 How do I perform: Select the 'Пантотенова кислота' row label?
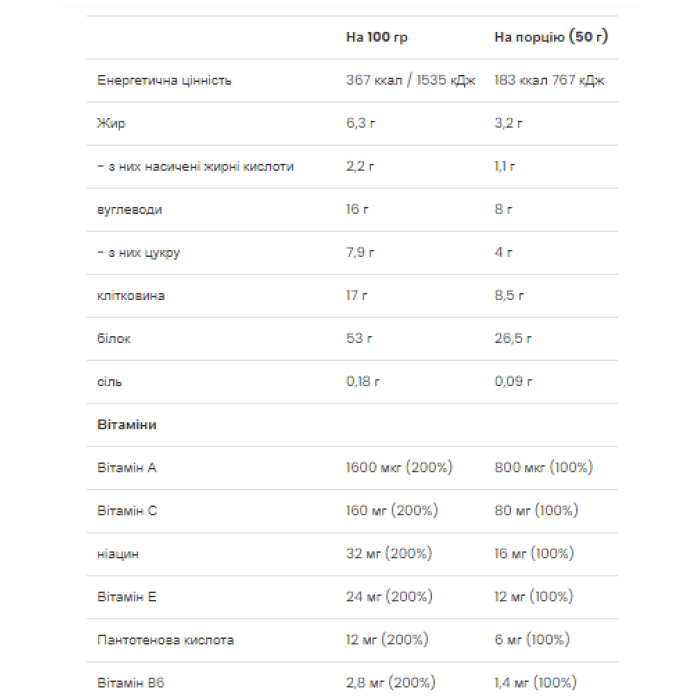[x=166, y=639]
